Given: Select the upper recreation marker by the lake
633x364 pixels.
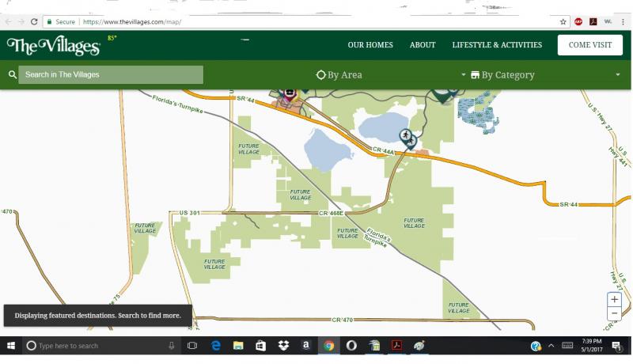Looking at the screenshot, I should (x=405, y=135).
